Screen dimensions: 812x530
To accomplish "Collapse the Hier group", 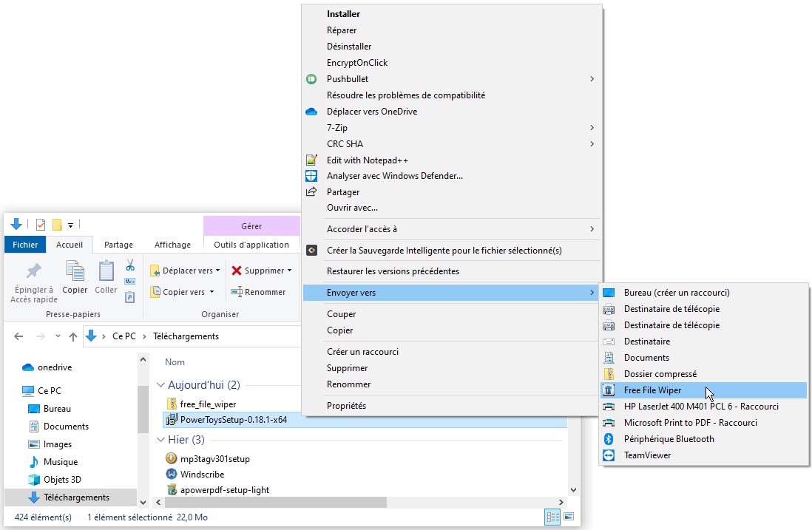I will click(x=160, y=440).
